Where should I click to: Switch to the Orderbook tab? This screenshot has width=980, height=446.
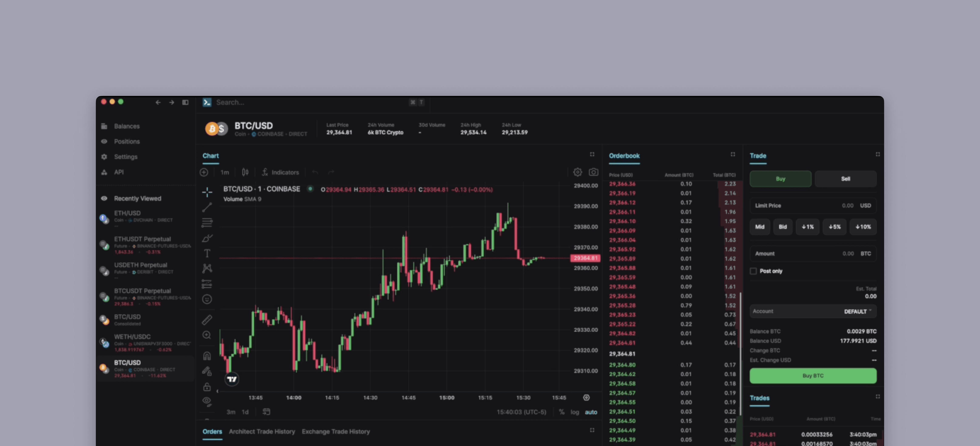[x=624, y=156]
